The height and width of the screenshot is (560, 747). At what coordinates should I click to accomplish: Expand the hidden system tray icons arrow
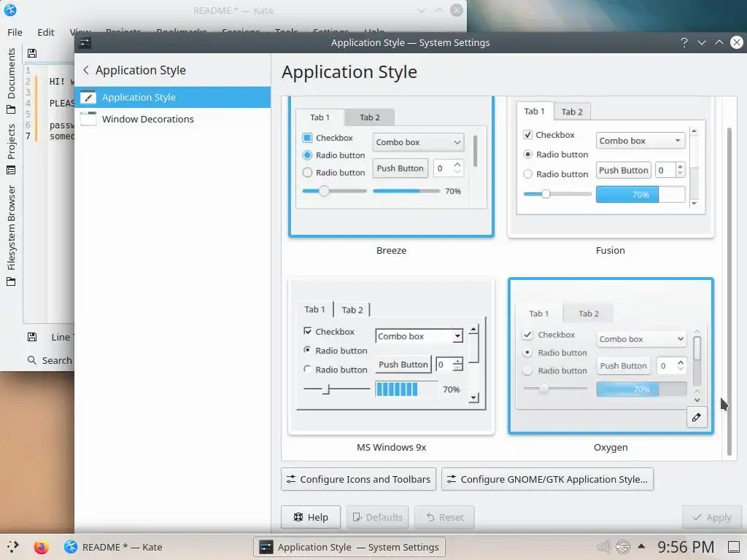coord(642,546)
